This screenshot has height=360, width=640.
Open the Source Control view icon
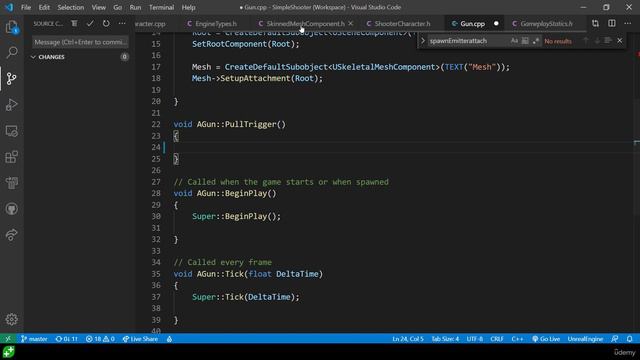coord(11,78)
